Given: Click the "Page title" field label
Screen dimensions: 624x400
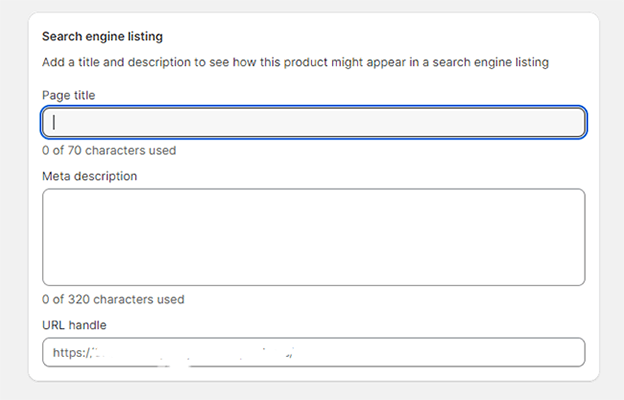Looking at the screenshot, I should point(69,94).
